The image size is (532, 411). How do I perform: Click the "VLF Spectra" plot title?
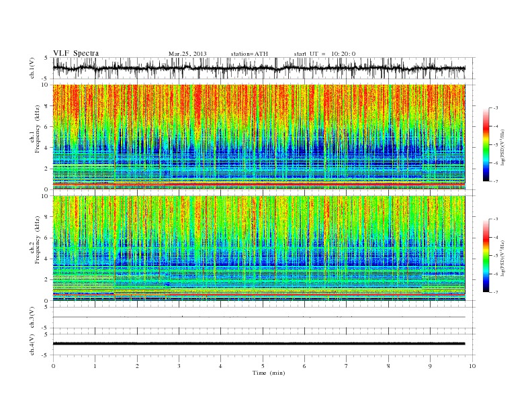[76, 53]
